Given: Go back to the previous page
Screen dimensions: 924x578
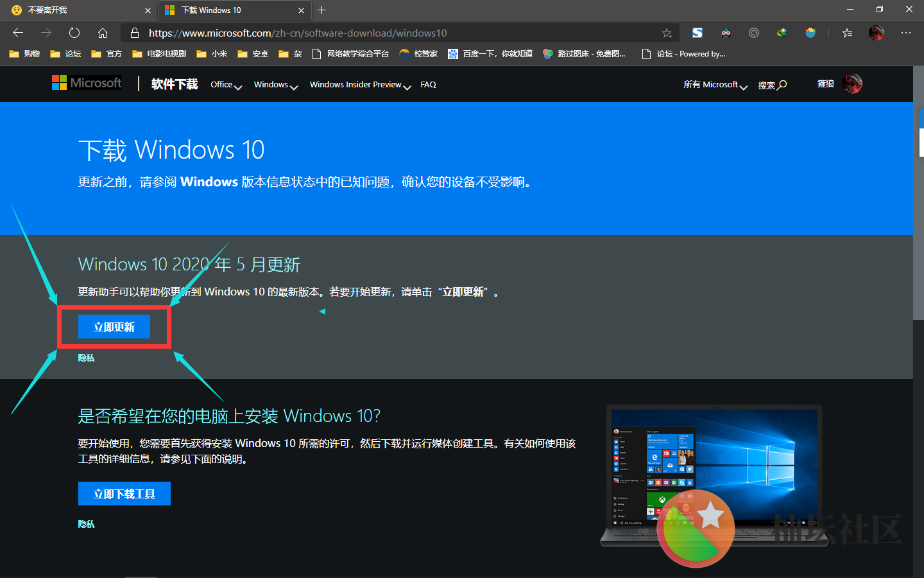Looking at the screenshot, I should point(18,33).
